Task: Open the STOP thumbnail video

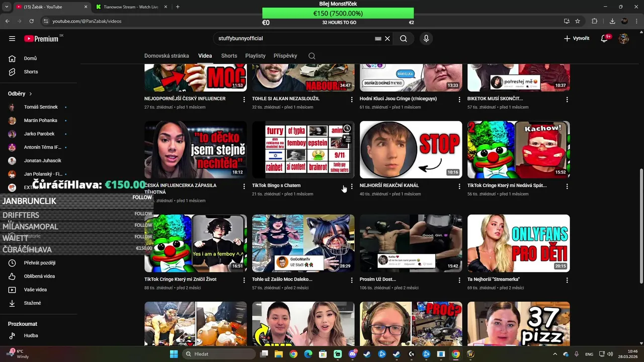Action: [x=411, y=149]
